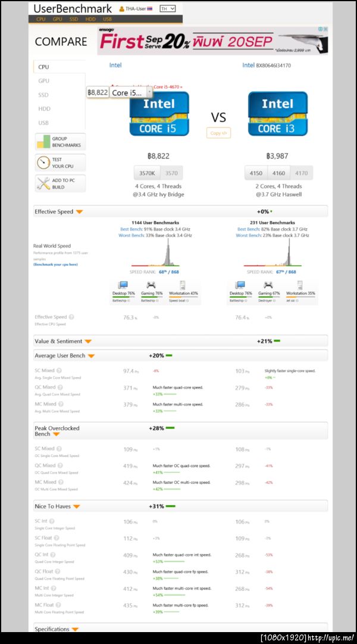Click the First Serve 20% ad banner
Image resolution: width=357 pixels, height=644 pixels.
point(212,41)
